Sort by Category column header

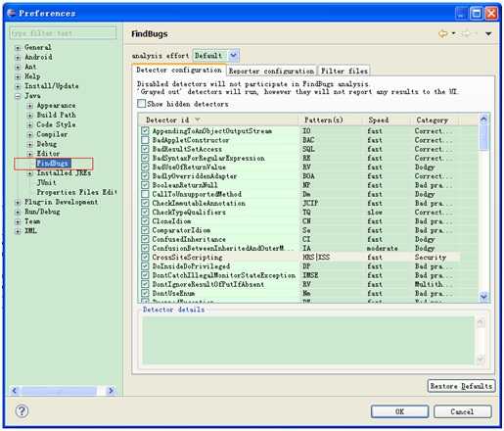(435, 120)
